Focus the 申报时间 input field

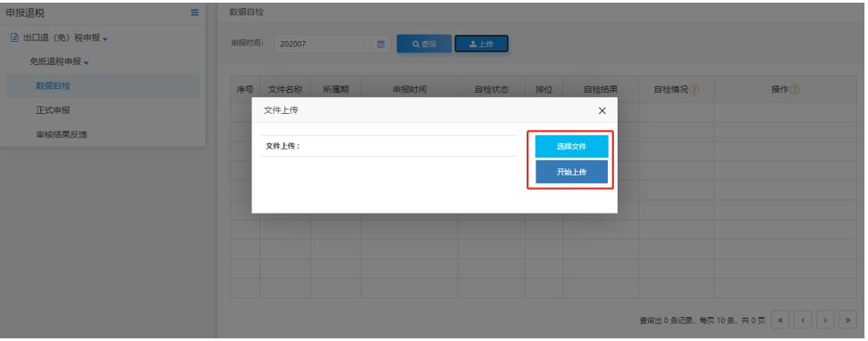[x=323, y=45]
